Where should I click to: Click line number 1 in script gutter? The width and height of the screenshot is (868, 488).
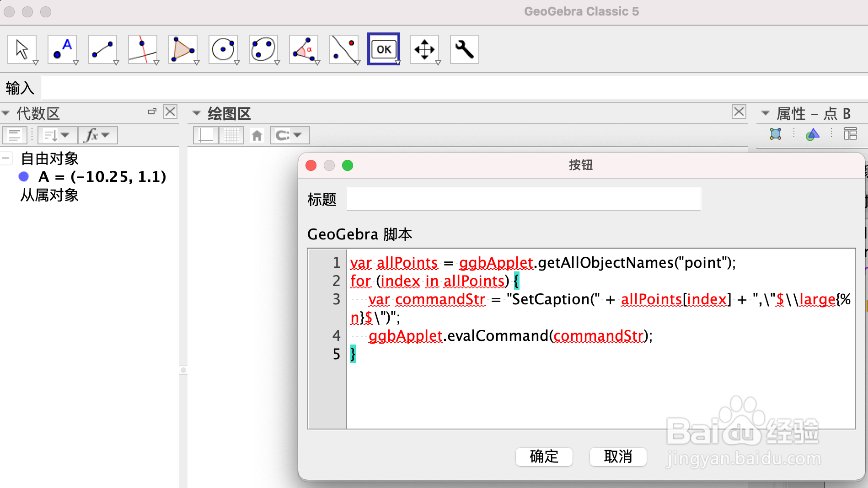[337, 263]
